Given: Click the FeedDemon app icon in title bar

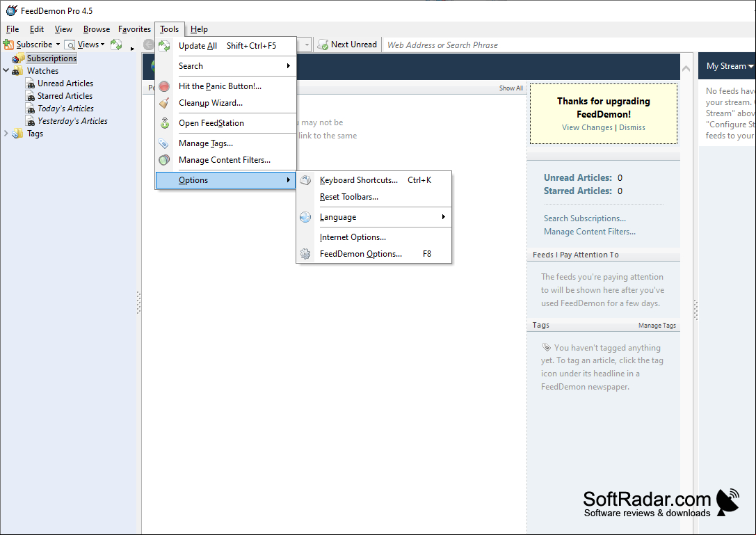Looking at the screenshot, I should tap(12, 10).
